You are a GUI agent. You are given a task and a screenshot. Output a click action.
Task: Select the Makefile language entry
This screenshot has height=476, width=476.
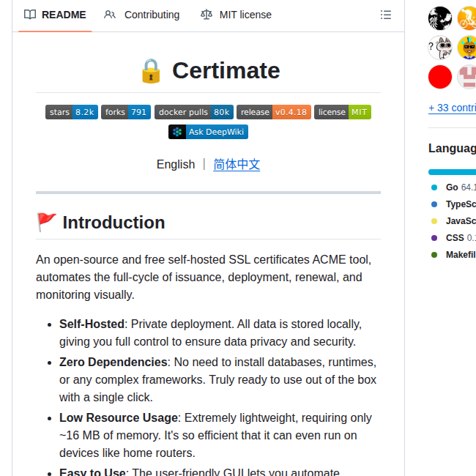(453, 255)
